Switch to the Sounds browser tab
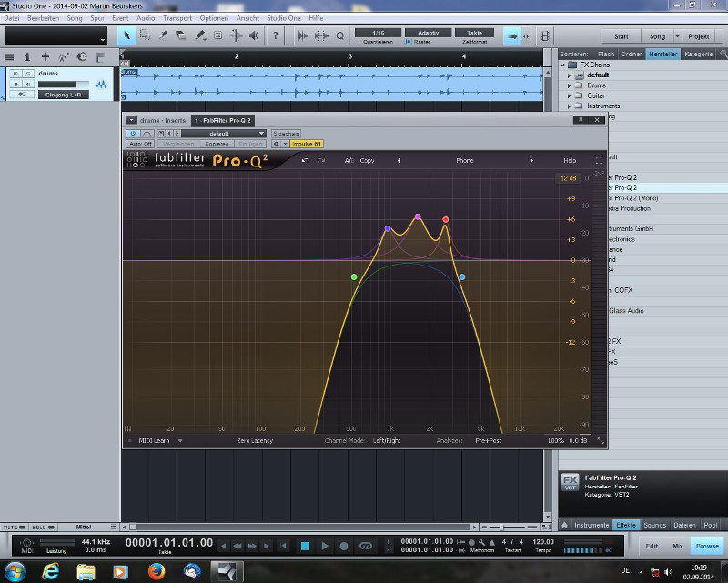Viewport: 728px width, 583px height. pyautogui.click(x=654, y=525)
